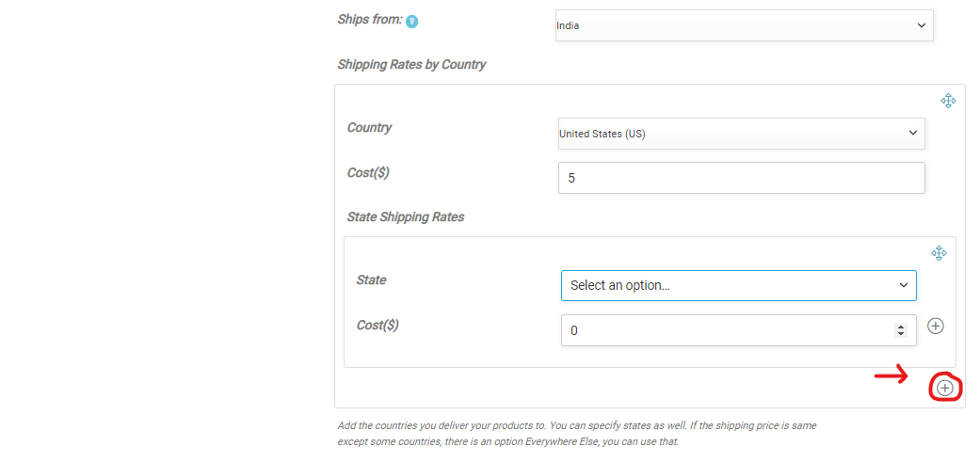Click the 'Cost($)' label below State
The image size is (980, 463).
(377, 326)
